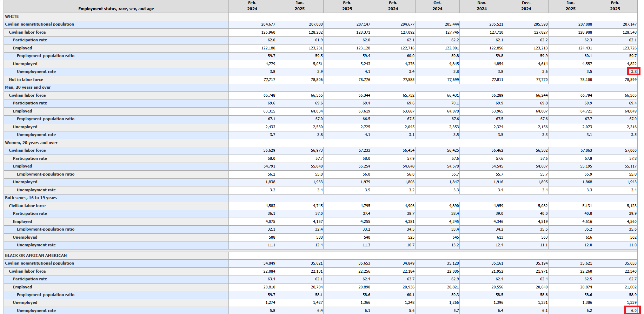Select the labor force cell 126,960
Viewport: 644px width, 314px height.
[268, 32]
